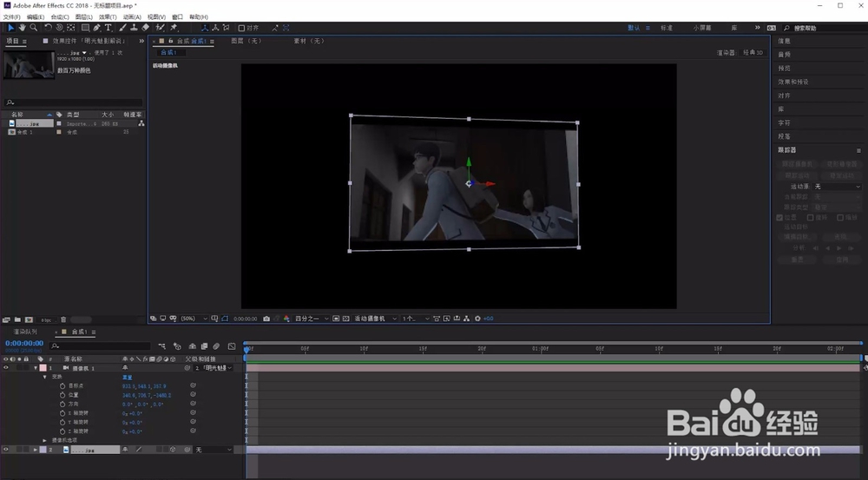The image size is (868, 480).
Task: Click show channel color icon in viewer
Action: [x=286, y=319]
